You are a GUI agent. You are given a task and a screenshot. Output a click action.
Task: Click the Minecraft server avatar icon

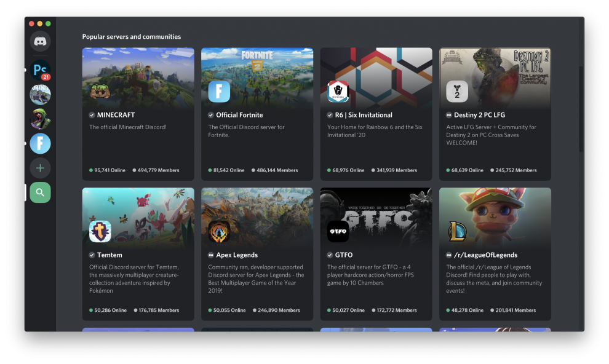click(100, 92)
